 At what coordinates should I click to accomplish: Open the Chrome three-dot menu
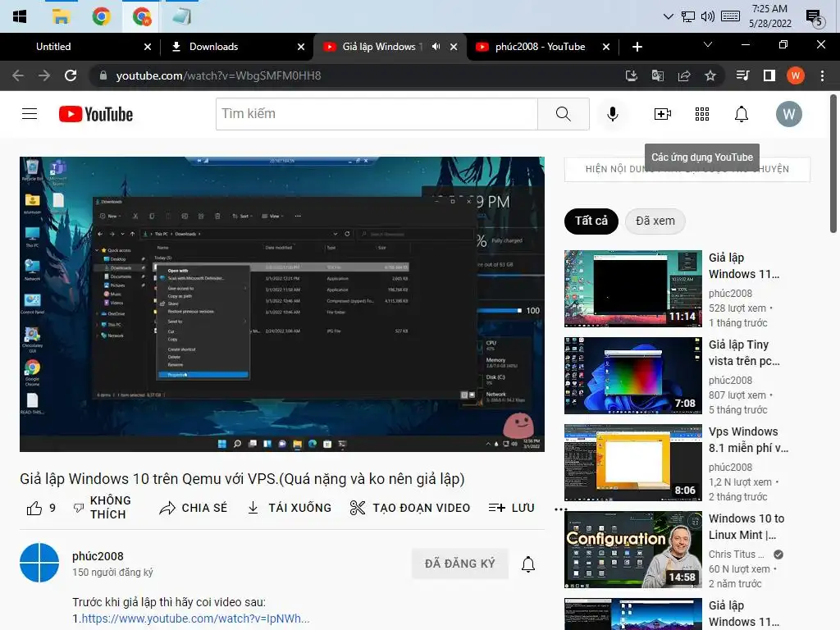coord(822,75)
